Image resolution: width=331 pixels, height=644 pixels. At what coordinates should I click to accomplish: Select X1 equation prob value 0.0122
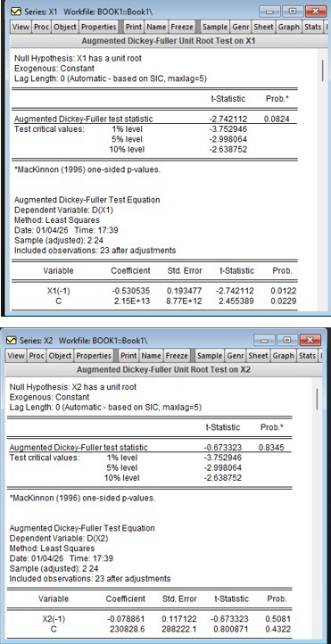[x=284, y=291]
